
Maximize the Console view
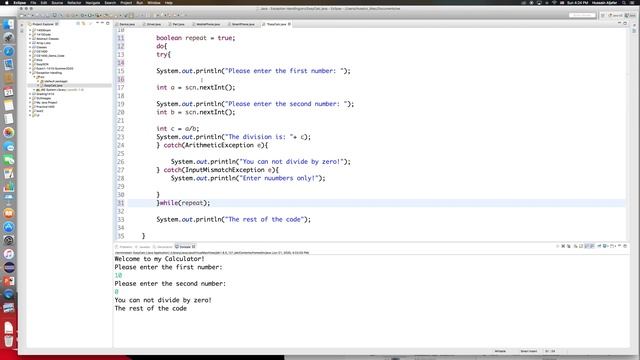pyautogui.click(x=625, y=246)
